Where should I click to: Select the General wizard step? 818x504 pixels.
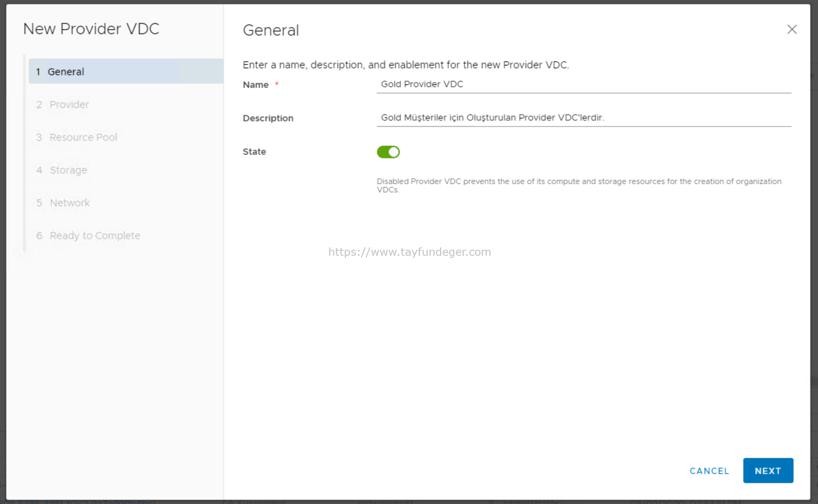point(66,71)
